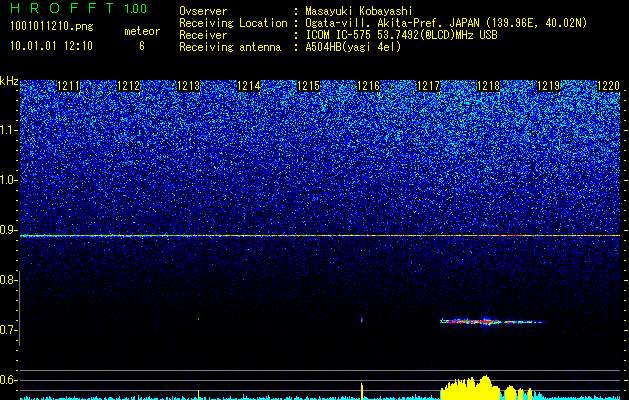629x400 pixels.
Task: Click the 1220 time marker
Action: pos(609,86)
